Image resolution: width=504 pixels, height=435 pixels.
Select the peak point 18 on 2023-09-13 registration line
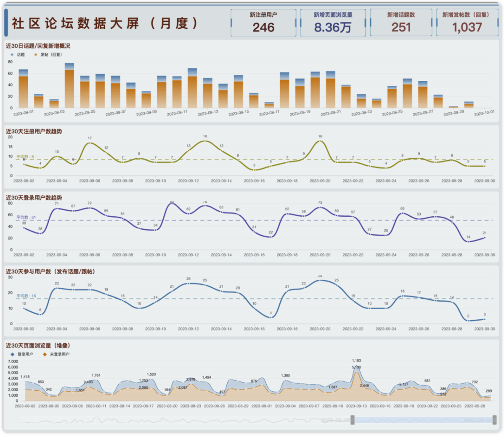(x=205, y=141)
